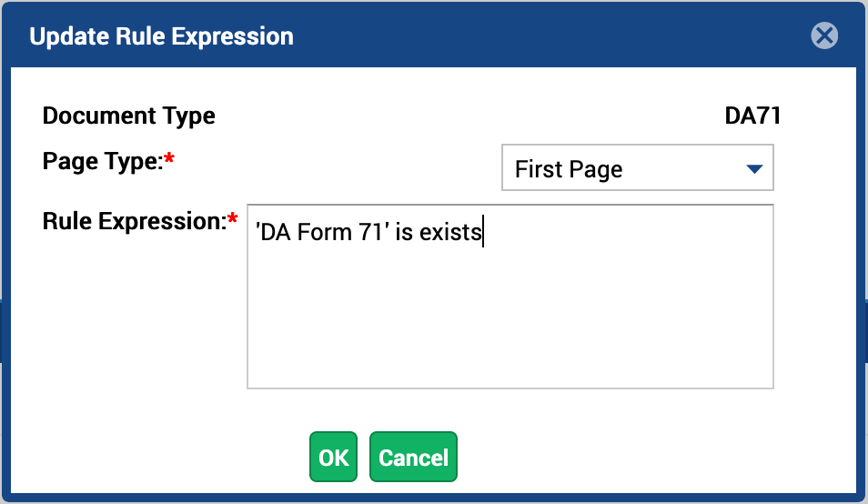Image resolution: width=868 pixels, height=504 pixels.
Task: Click the word 'Form' in rule expression
Action: (325, 232)
